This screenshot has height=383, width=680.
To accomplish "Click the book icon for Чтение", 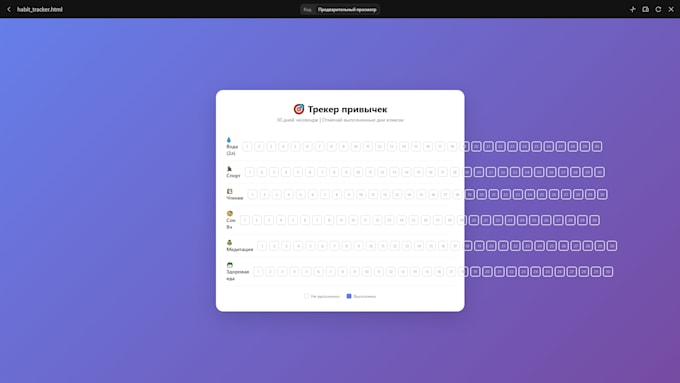I will pos(230,191).
